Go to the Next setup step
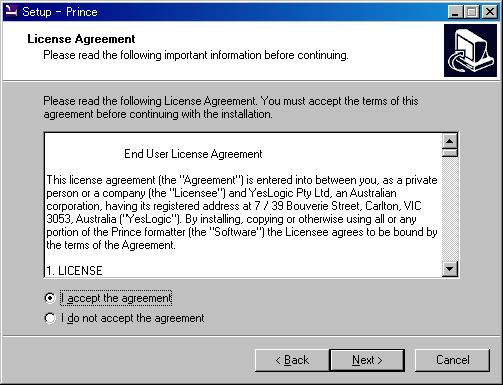Screen dimensions: 503x385 (367, 360)
